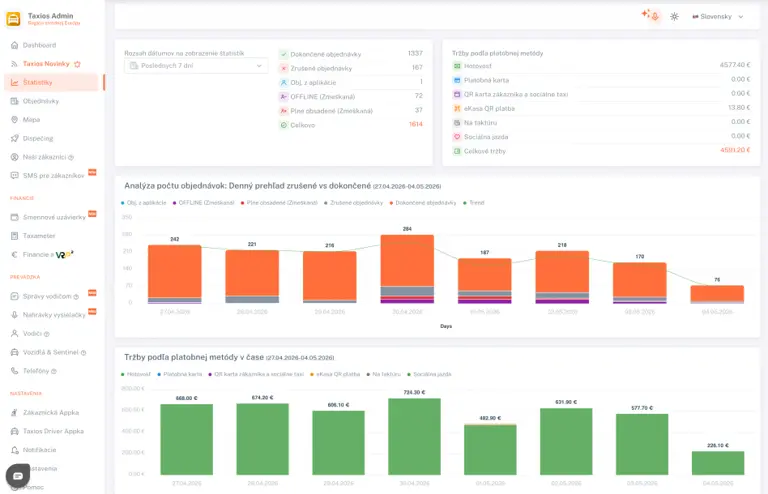The height and width of the screenshot is (494, 768).
Task: Click the car icon for Vozidlá & Sentinel
Action: [x=14, y=352]
